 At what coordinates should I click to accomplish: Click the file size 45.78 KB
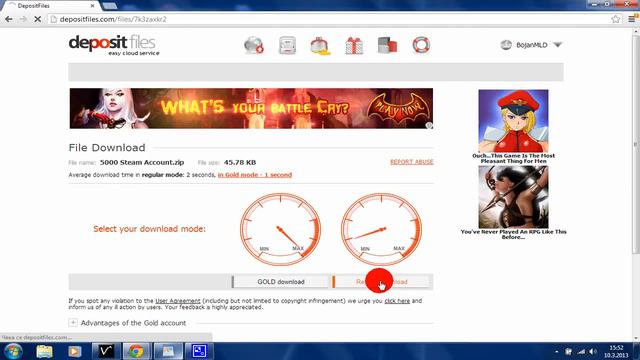(x=240, y=162)
